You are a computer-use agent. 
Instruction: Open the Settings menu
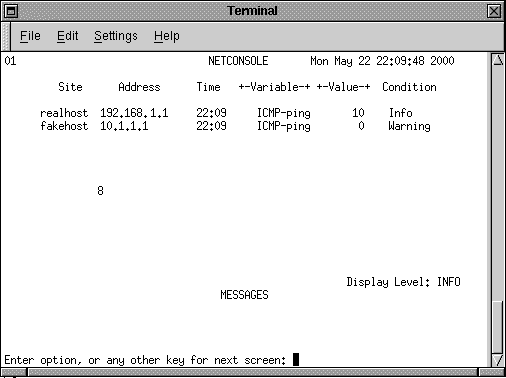pos(116,36)
